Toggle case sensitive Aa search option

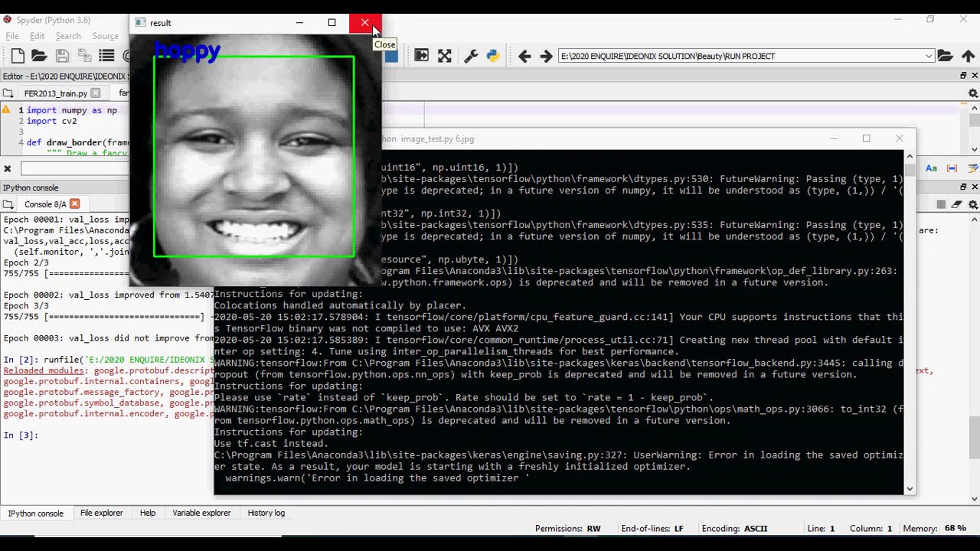(x=931, y=168)
